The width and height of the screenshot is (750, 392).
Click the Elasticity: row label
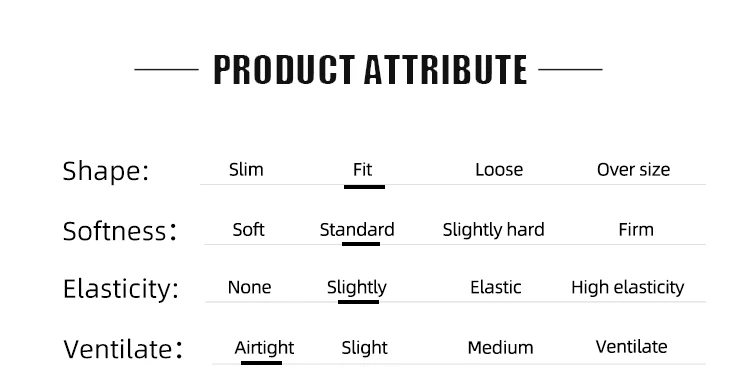(121, 289)
